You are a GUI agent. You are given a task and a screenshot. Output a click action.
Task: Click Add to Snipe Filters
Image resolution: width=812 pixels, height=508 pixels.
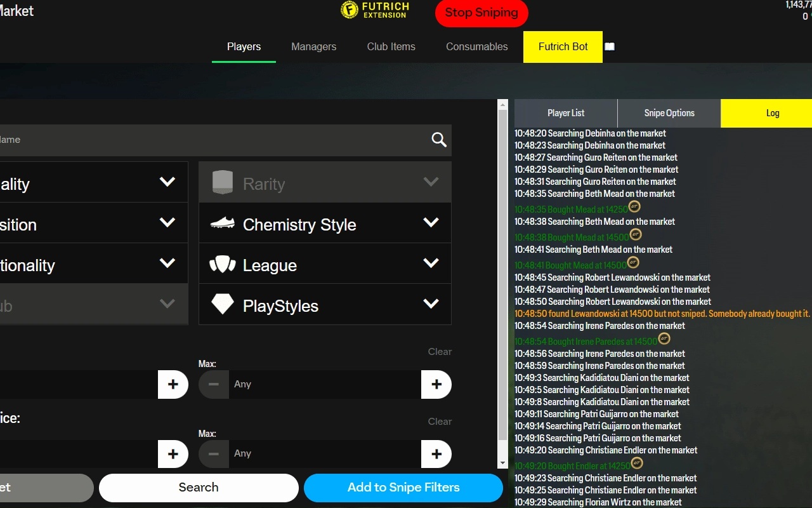[403, 488]
